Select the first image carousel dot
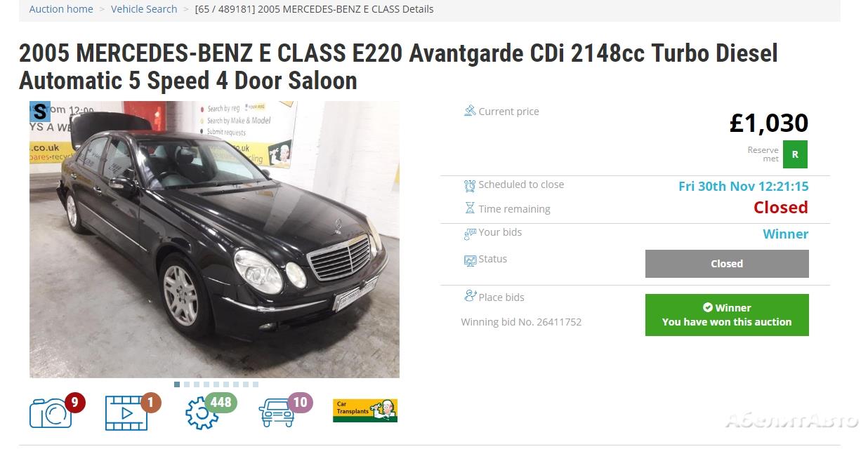868x449 pixels. coord(177,384)
